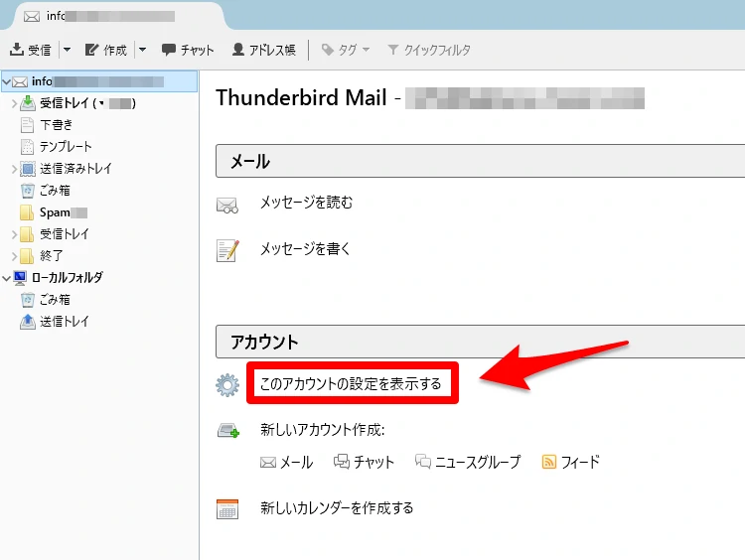Viewport: 745px width, 560px height.
Task: Click the メール section header
Action: [481, 161]
